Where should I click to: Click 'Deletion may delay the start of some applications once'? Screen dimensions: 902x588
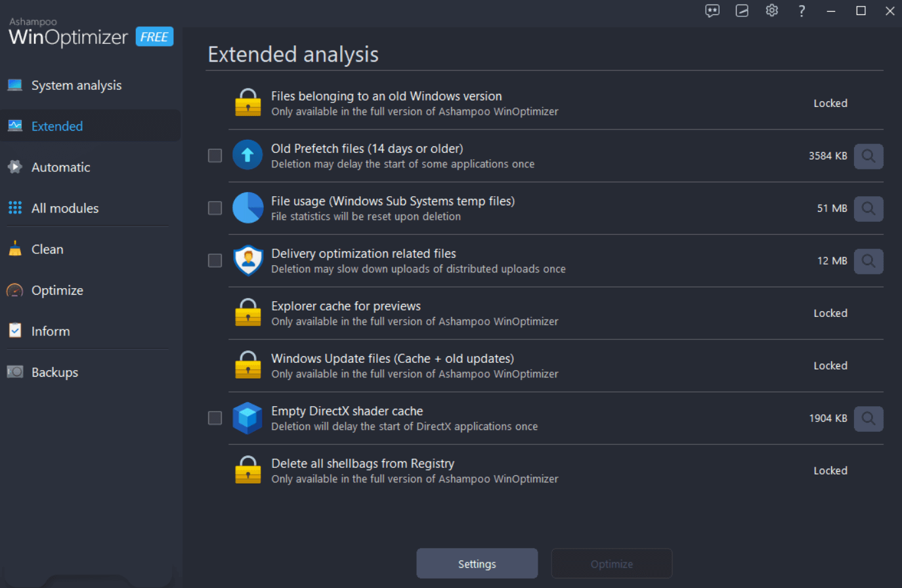coord(403,164)
